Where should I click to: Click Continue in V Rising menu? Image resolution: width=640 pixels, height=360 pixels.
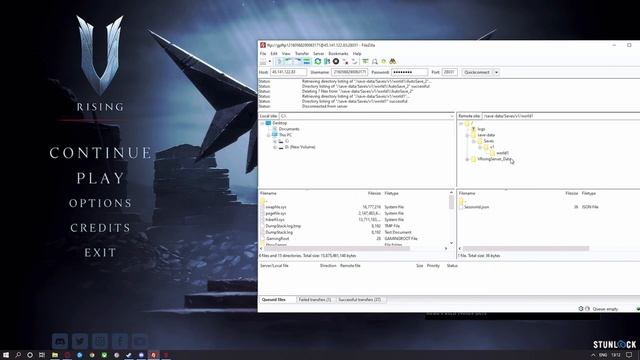(x=100, y=153)
